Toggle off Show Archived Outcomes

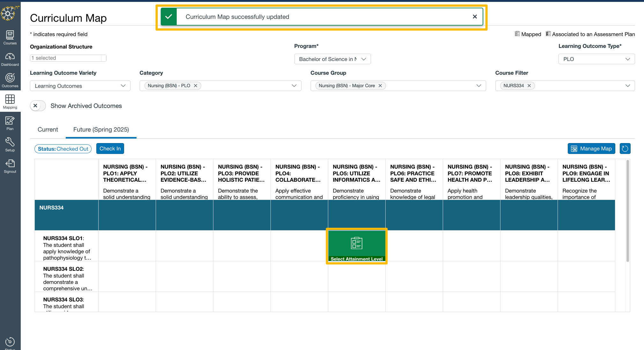tap(38, 106)
